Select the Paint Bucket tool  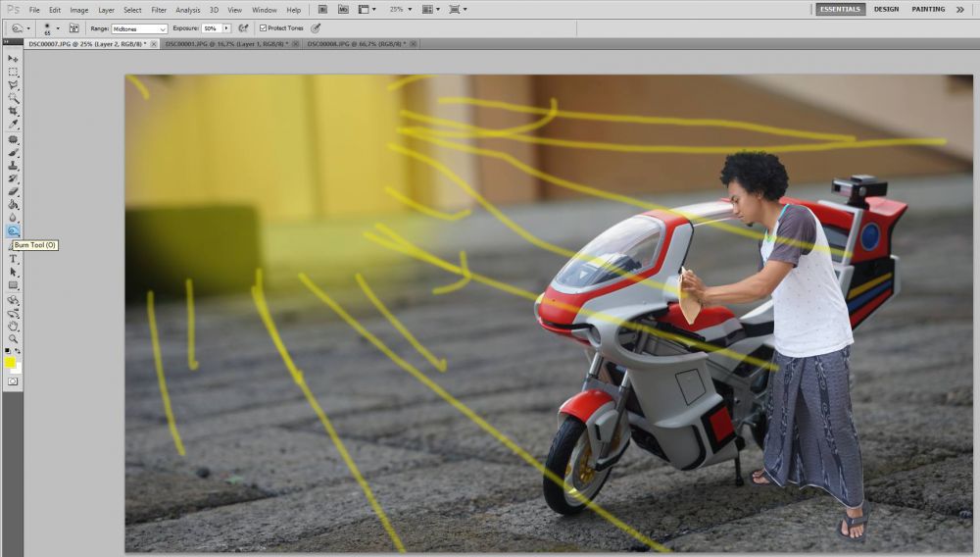pos(13,204)
